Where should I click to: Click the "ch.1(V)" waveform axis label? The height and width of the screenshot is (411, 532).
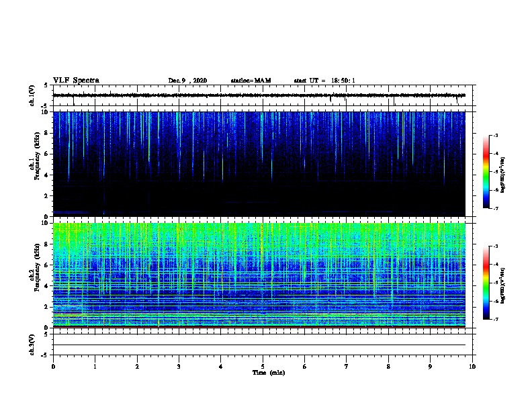(32, 95)
